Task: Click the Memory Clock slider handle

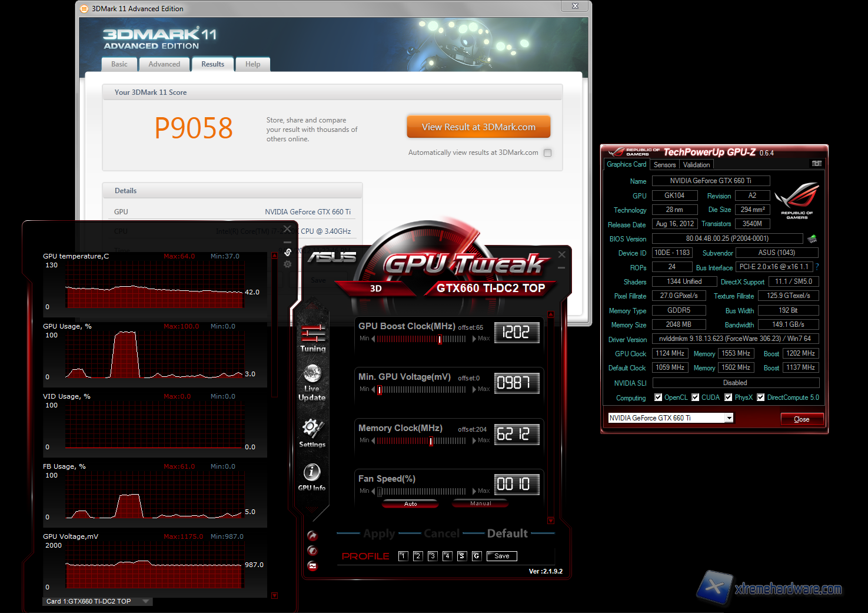Action: tap(431, 441)
